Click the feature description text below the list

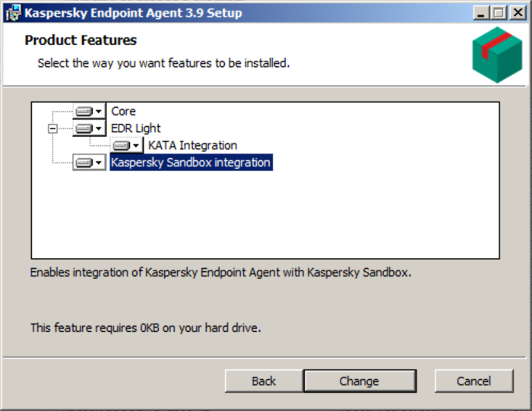[220, 272]
